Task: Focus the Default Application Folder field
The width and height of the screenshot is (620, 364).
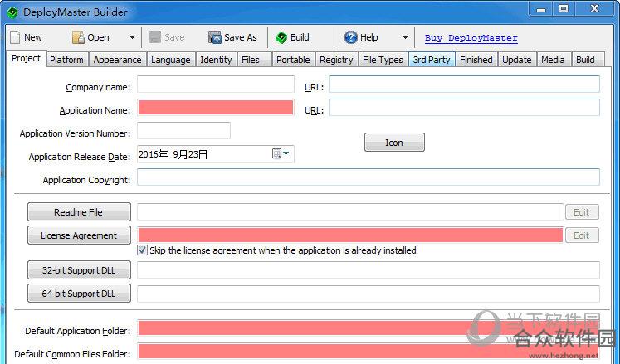Action: click(369, 329)
